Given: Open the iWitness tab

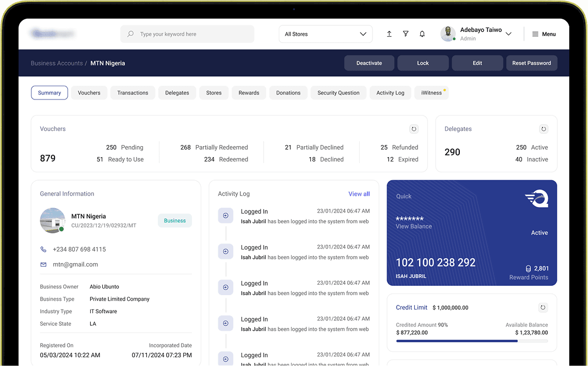Looking at the screenshot, I should [432, 93].
